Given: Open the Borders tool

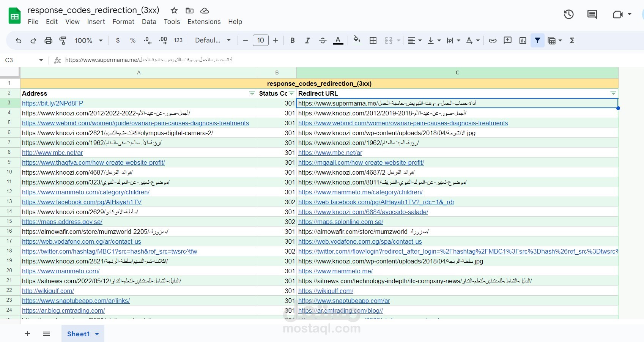Looking at the screenshot, I should (373, 41).
